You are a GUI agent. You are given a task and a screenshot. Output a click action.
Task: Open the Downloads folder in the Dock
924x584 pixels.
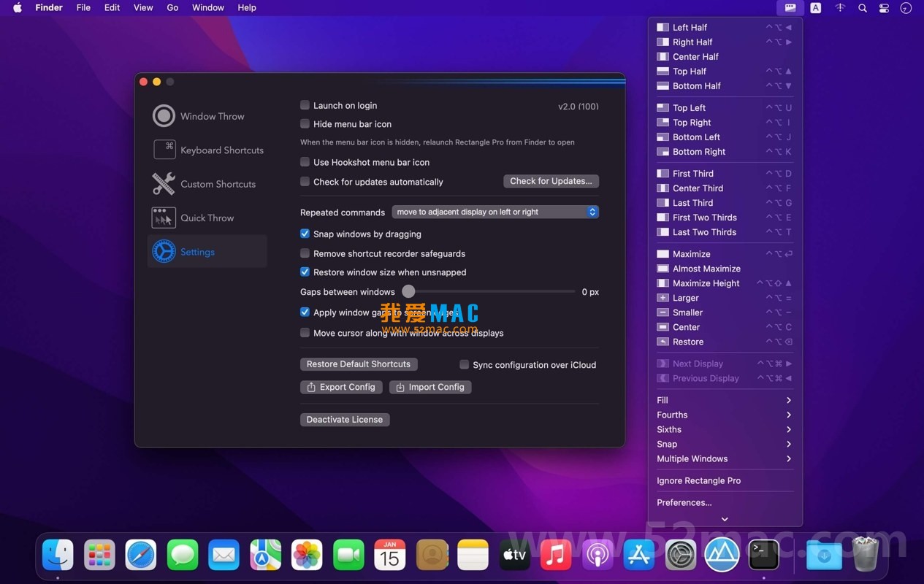pos(824,556)
